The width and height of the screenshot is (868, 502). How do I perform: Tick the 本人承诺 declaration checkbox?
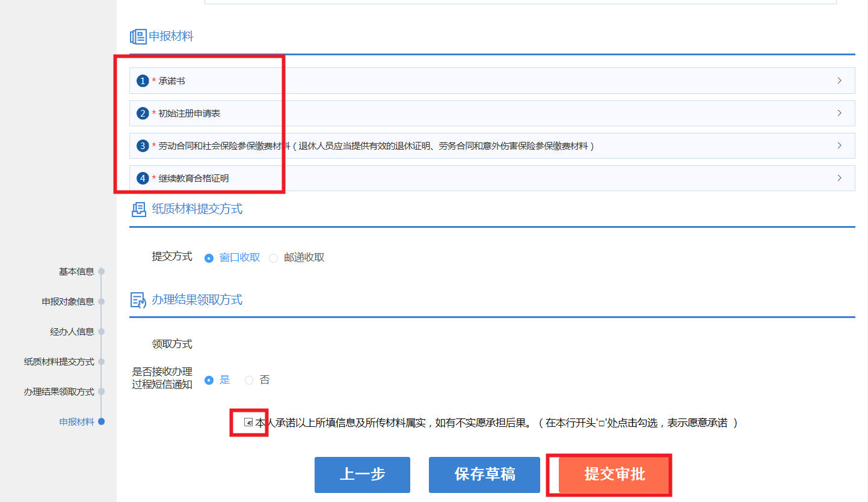coord(248,423)
